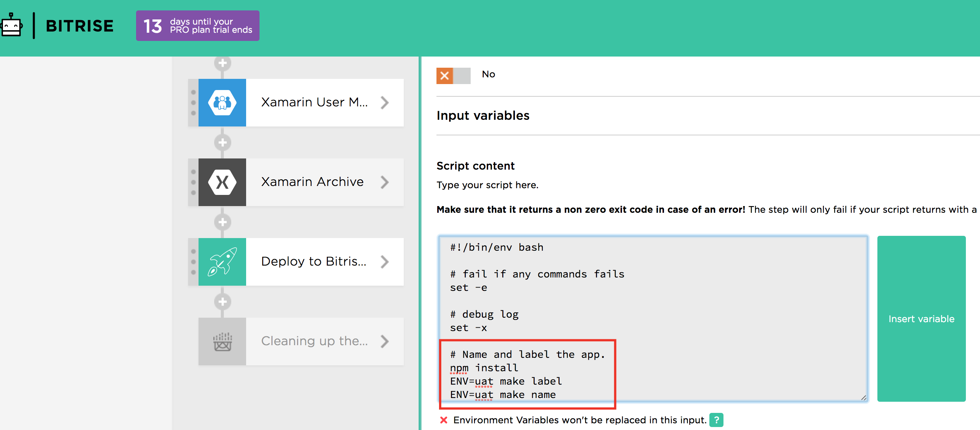
Task: Click the 'set -x' script line
Action: click(468, 327)
